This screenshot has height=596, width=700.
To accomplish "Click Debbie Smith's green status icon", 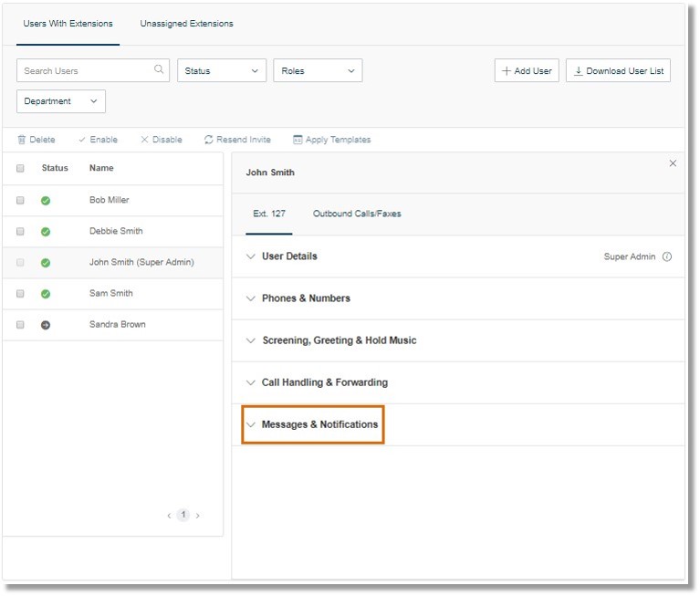I will tap(46, 232).
